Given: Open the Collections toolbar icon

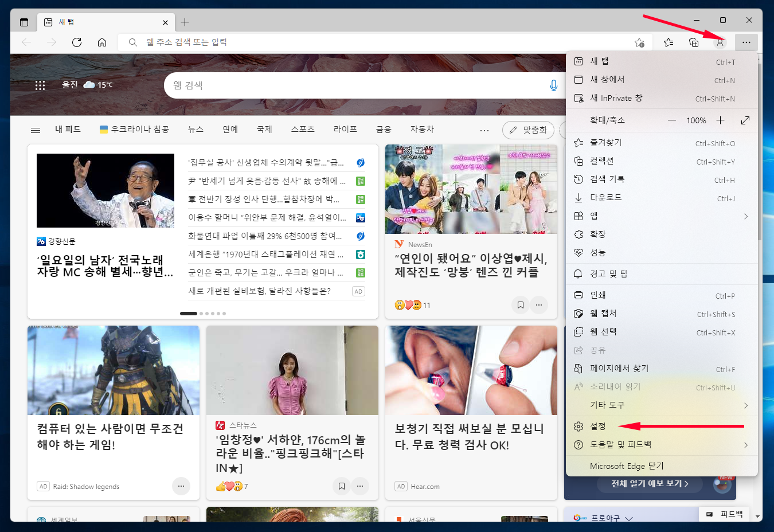Looking at the screenshot, I should tap(694, 42).
